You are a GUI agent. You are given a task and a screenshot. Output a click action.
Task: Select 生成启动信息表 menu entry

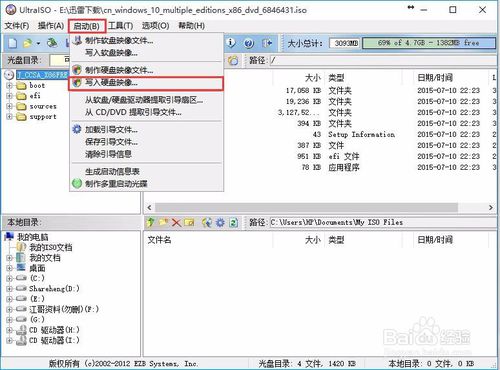[x=147, y=171]
